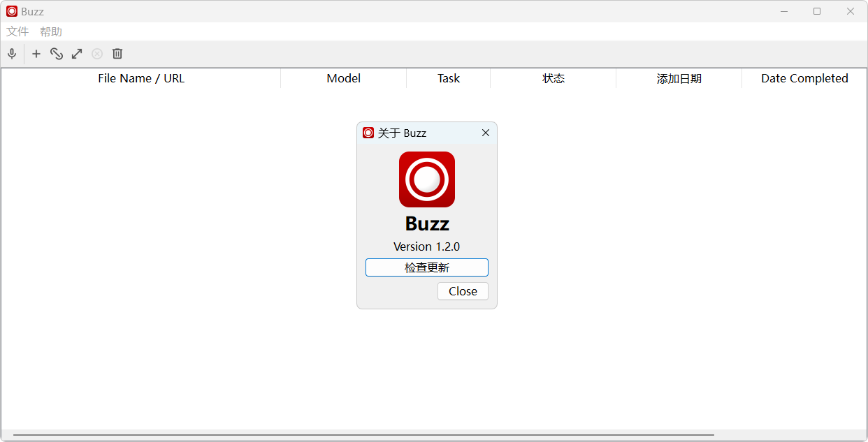
Task: Open the 文件 menu
Action: [x=17, y=31]
